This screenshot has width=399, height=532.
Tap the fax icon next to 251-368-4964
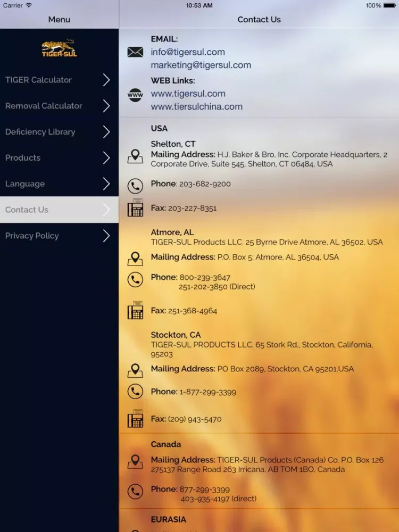pyautogui.click(x=135, y=310)
